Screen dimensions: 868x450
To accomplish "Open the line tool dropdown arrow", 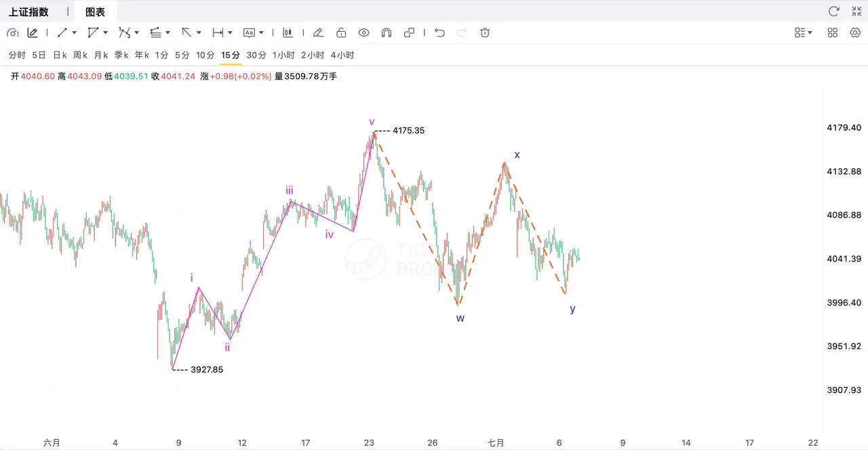I will point(74,33).
